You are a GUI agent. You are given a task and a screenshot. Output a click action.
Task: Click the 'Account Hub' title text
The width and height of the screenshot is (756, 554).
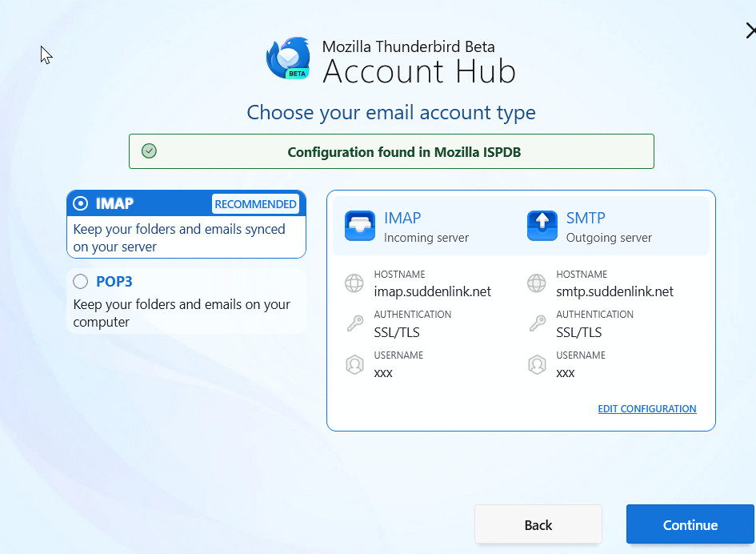[x=419, y=71]
